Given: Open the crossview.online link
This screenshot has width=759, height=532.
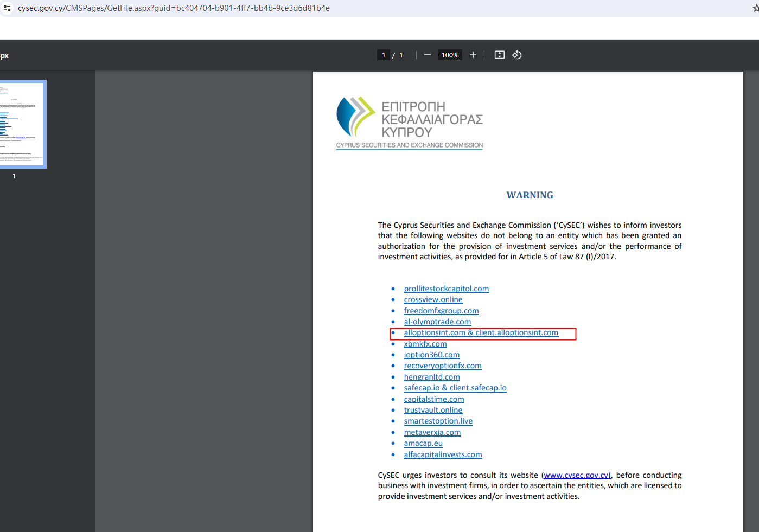Looking at the screenshot, I should (x=433, y=299).
